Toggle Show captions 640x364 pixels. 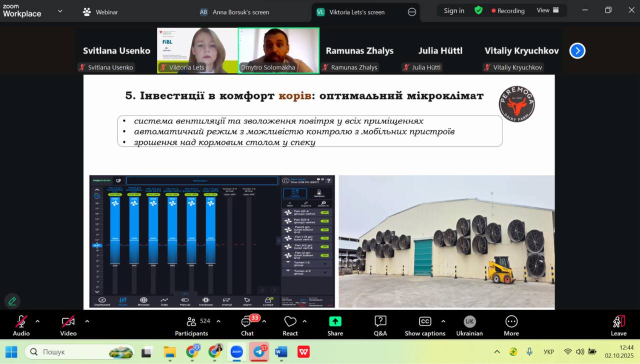tap(424, 325)
